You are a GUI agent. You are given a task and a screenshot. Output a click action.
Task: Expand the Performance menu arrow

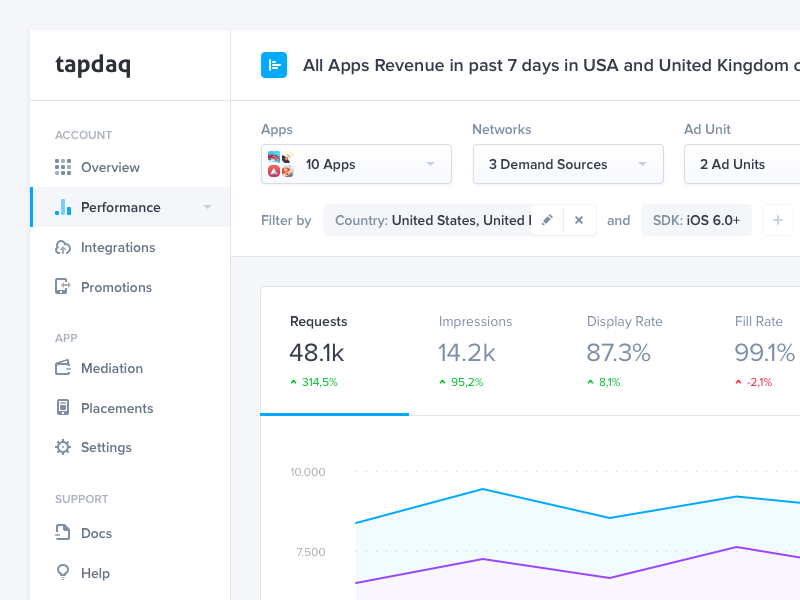click(x=207, y=207)
